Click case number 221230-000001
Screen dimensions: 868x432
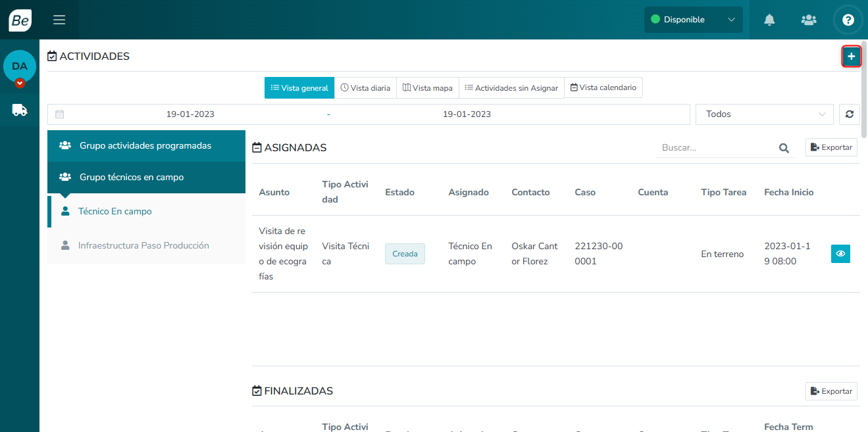[x=599, y=254]
